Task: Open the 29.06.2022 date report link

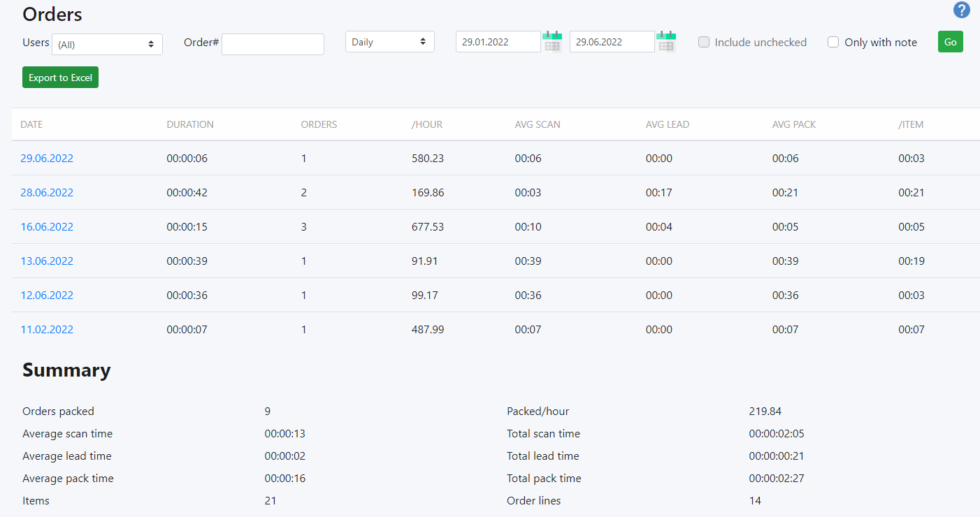Action: click(47, 158)
